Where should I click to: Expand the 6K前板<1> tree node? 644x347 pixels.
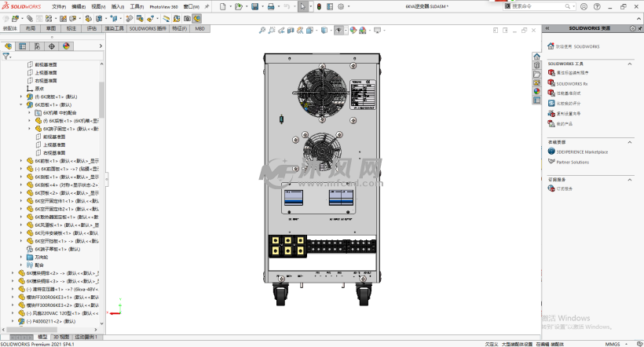point(22,160)
